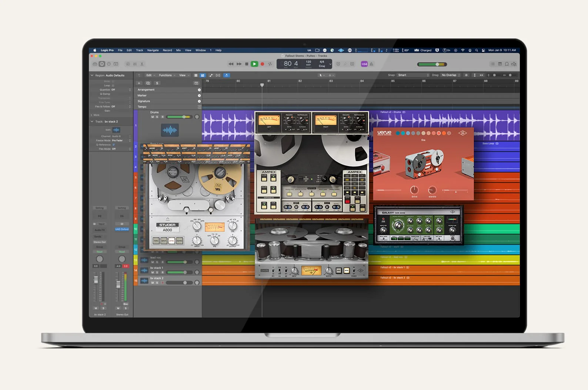Click the metronome icon
This screenshot has height=390, width=588.
371,64
